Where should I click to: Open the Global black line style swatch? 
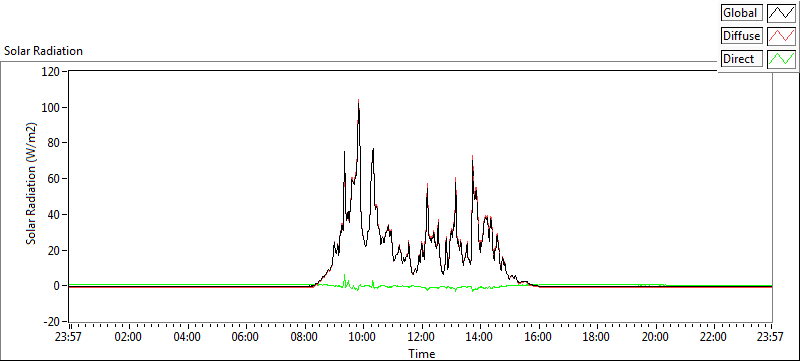(x=781, y=13)
